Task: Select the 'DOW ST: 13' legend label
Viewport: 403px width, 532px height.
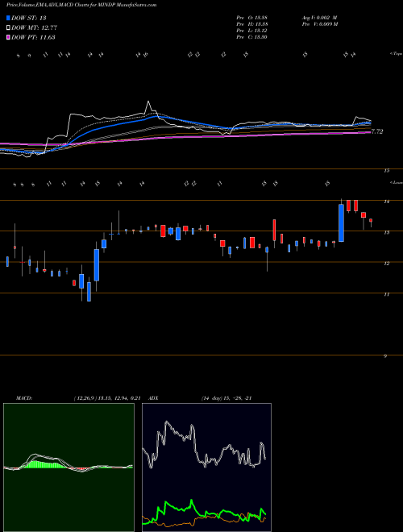Action: (x=28, y=18)
